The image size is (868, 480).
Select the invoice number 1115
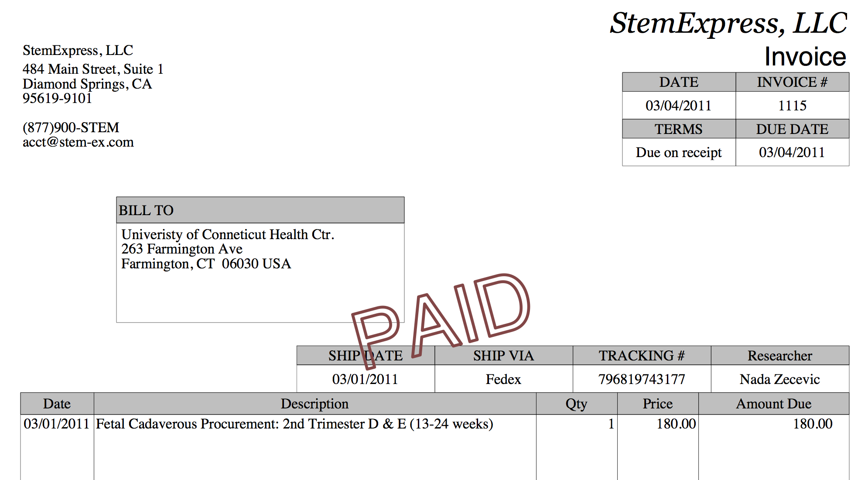[792, 106]
